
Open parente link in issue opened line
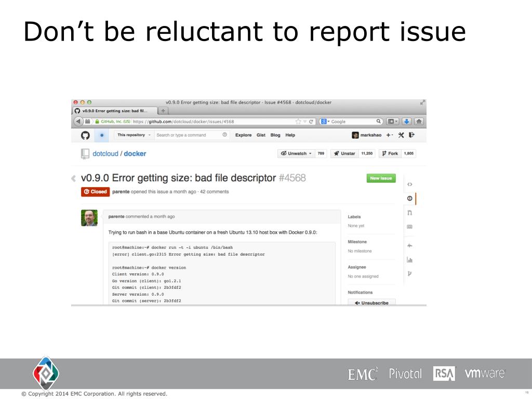[121, 192]
